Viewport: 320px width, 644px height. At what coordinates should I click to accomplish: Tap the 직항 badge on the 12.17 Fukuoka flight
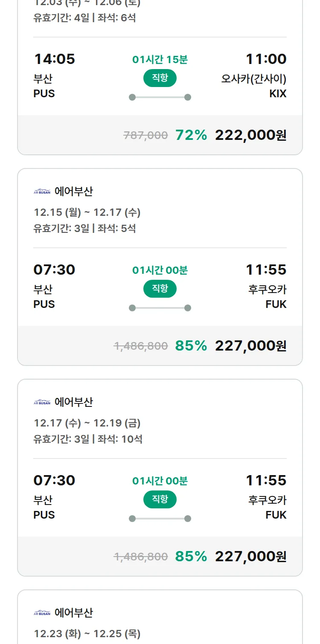[160, 499]
